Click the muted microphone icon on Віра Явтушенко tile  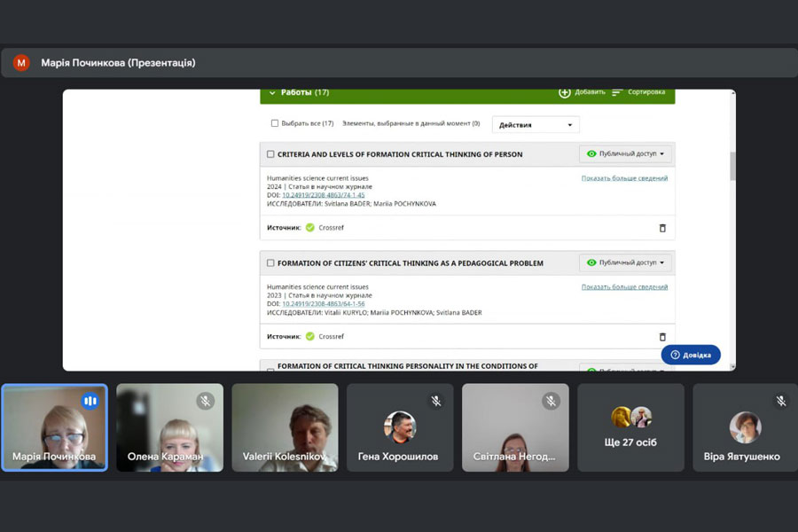tap(781, 401)
